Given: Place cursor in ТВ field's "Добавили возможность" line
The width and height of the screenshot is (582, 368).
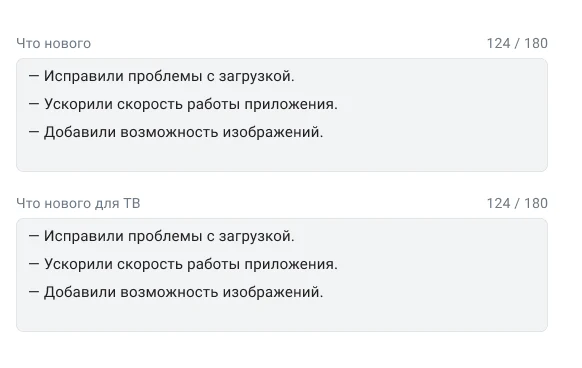Looking at the screenshot, I should pyautogui.click(x=176, y=292).
